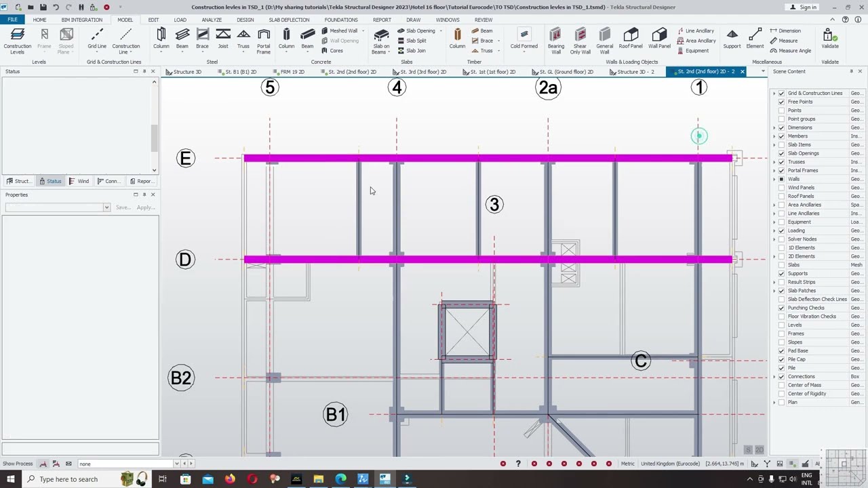Toggle the Slab Openings checkbox
The image size is (868, 488).
pyautogui.click(x=781, y=153)
